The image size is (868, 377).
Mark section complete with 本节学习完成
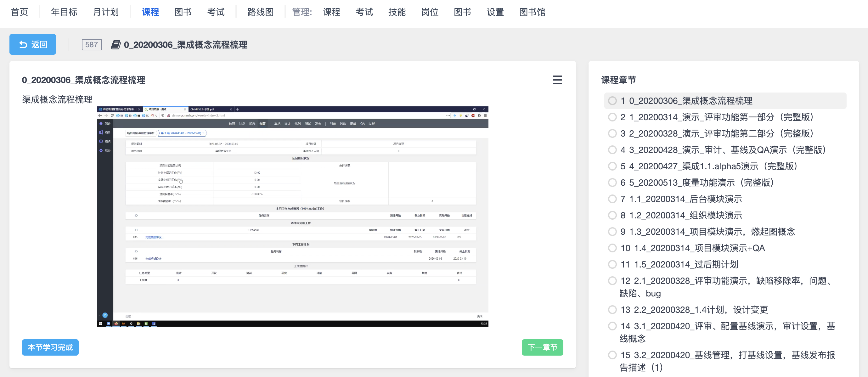click(x=50, y=347)
